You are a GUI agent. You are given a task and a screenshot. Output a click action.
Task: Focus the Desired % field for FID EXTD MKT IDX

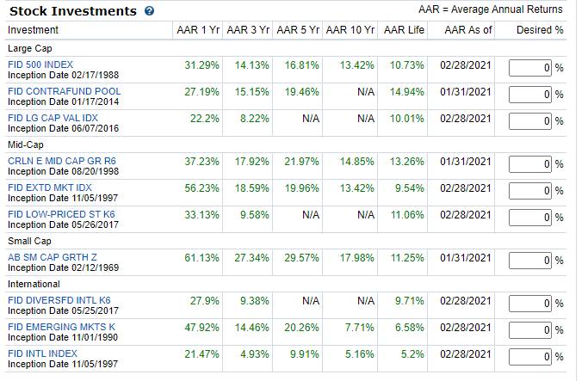pos(530,191)
